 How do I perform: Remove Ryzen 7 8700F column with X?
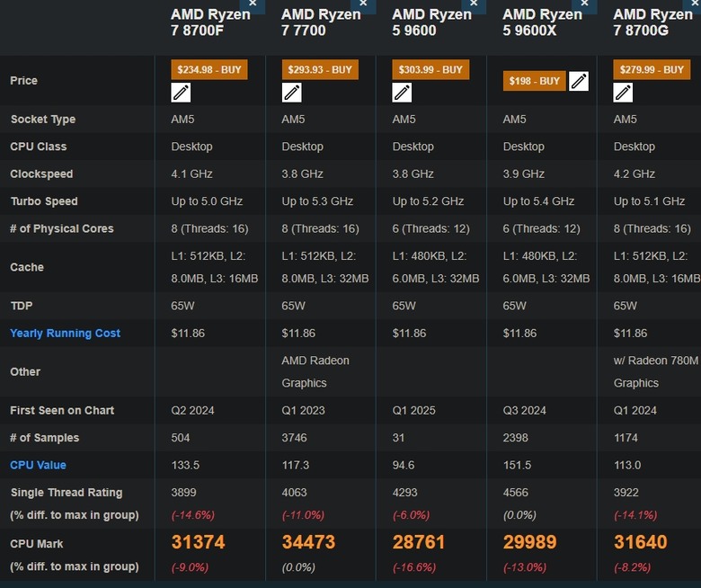[x=253, y=4]
